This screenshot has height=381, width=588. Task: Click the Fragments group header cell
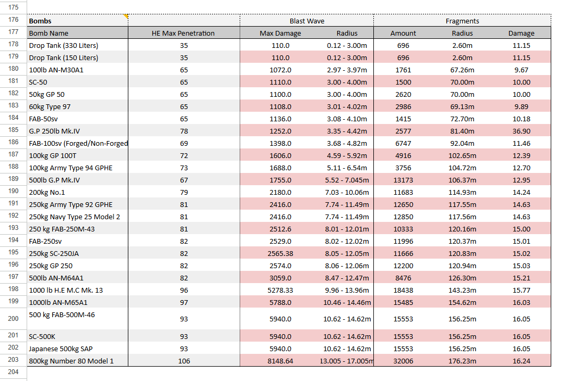pyautogui.click(x=462, y=21)
